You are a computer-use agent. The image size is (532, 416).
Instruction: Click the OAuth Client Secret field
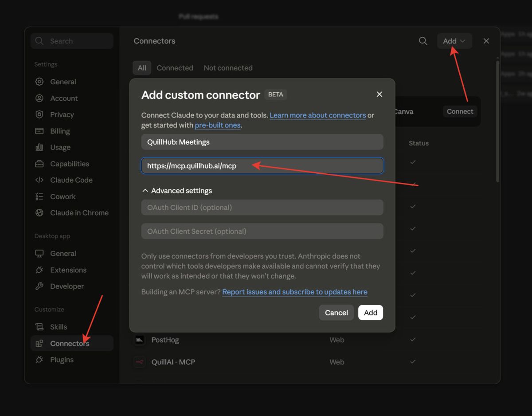pyautogui.click(x=262, y=231)
